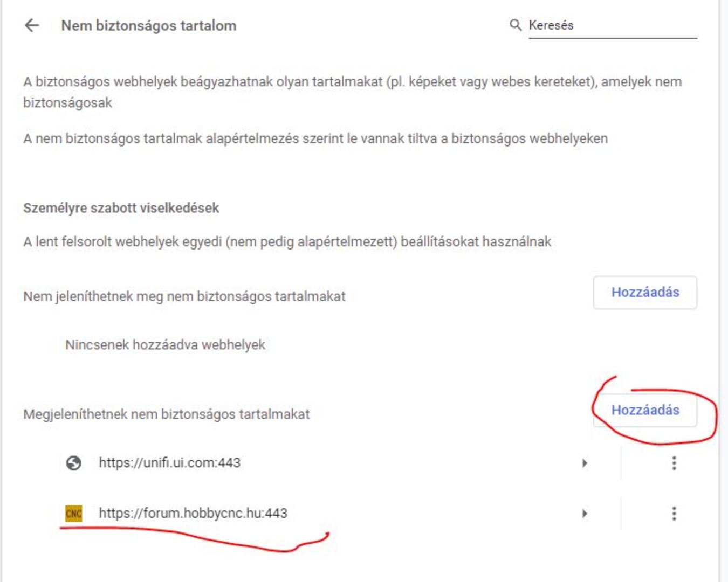This screenshot has width=728, height=582.
Task: Select the https://unifi.ui.com:443 entry
Action: point(169,463)
